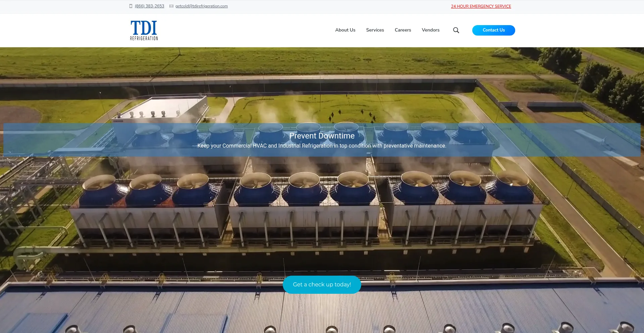This screenshot has height=333, width=644.
Task: Expand the Vendors navigation item
Action: tap(430, 30)
